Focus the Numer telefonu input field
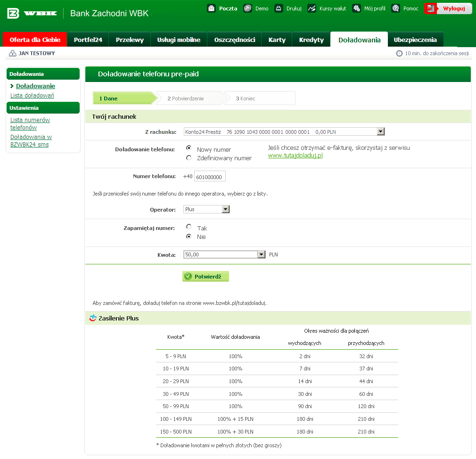The width and height of the screenshot is (476, 459). coord(210,177)
